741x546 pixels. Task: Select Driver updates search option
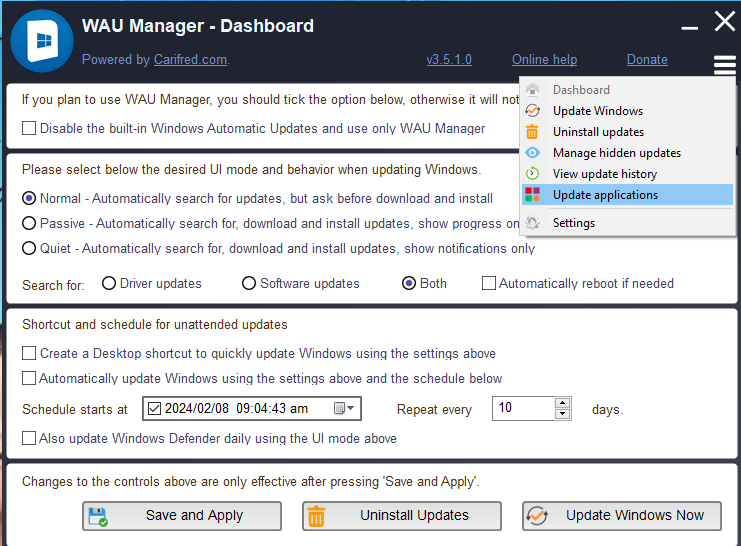(109, 283)
